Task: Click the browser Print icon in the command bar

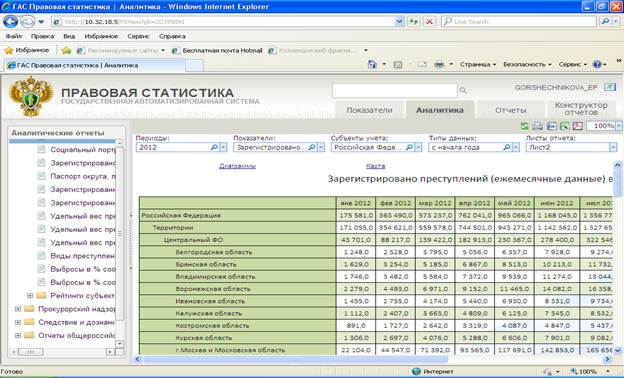Action: click(439, 64)
